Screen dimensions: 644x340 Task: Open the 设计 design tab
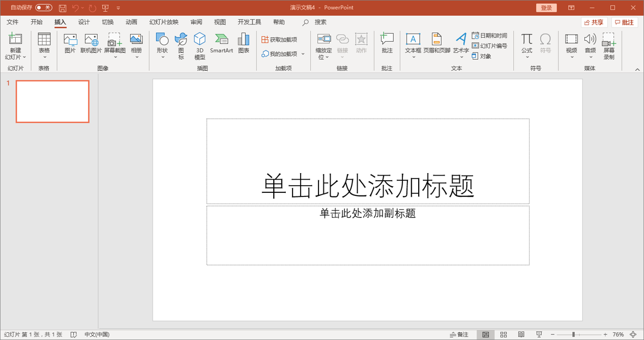click(84, 22)
